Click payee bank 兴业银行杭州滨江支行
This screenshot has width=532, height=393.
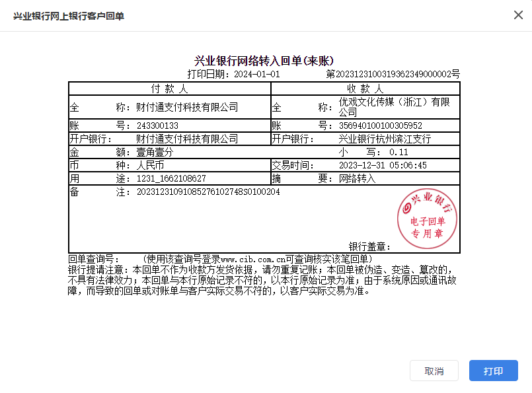tap(385, 139)
